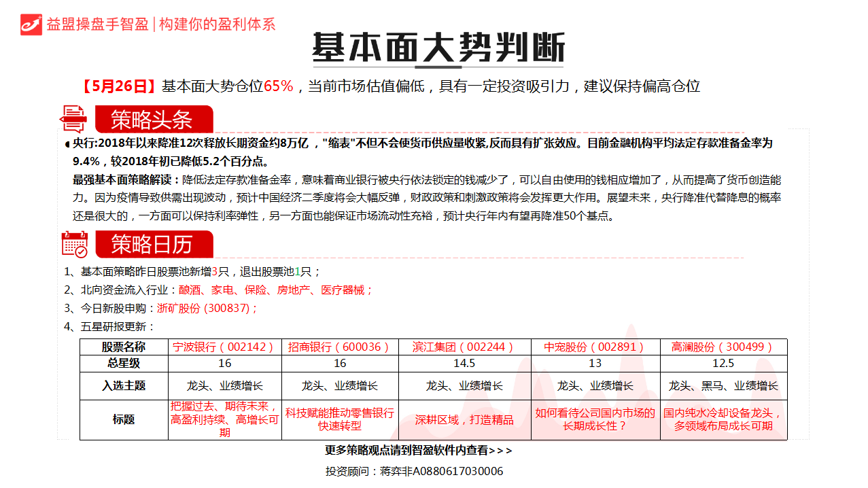Open 滨江集团（002244）stock link
Viewport: 868px width, 488px height.
coord(464,347)
